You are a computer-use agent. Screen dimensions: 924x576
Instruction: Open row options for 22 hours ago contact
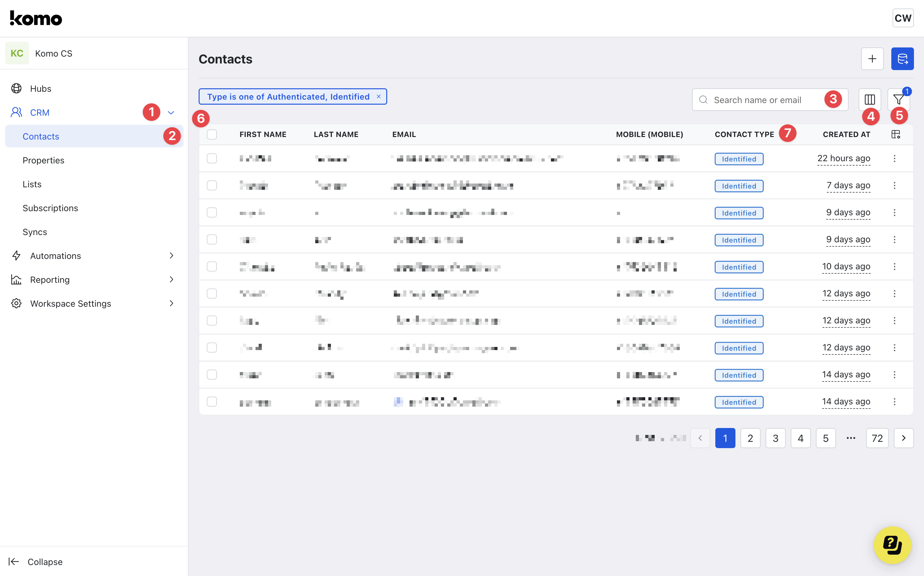click(x=894, y=158)
